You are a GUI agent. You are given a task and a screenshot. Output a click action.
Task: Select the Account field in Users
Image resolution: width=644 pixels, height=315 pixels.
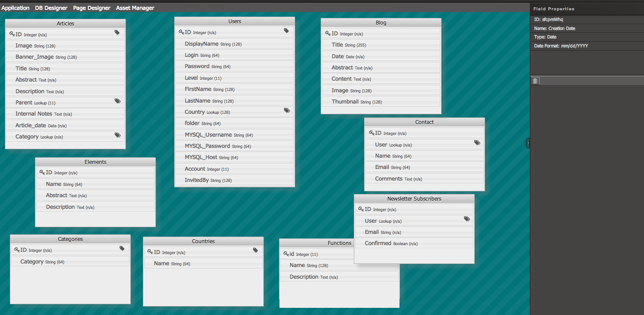pos(235,169)
